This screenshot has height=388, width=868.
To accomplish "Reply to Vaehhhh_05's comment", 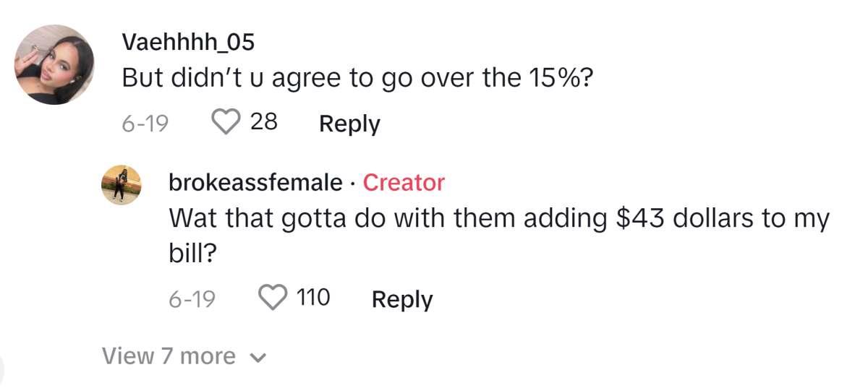I will pyautogui.click(x=349, y=124).
